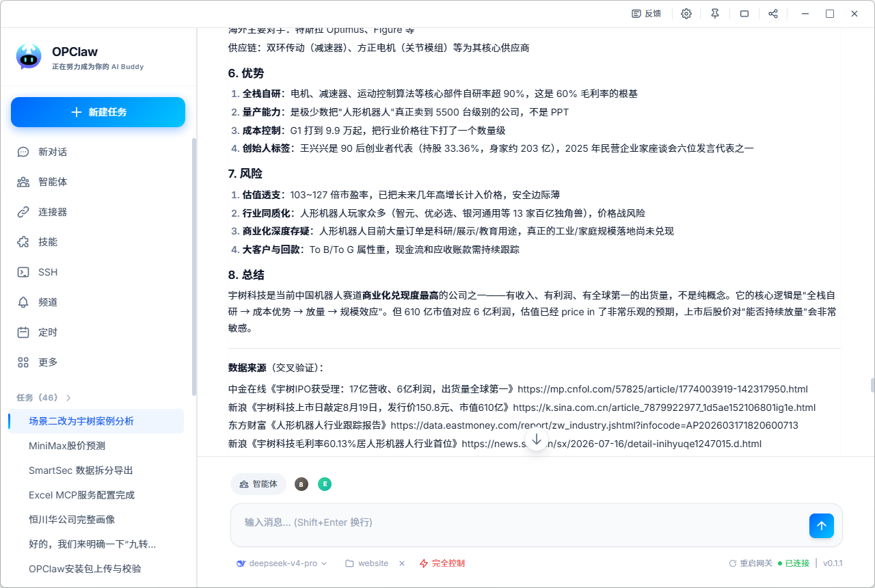This screenshot has width=875, height=588.
Task: Open the news.sina.cn source link
Action: click(612, 444)
